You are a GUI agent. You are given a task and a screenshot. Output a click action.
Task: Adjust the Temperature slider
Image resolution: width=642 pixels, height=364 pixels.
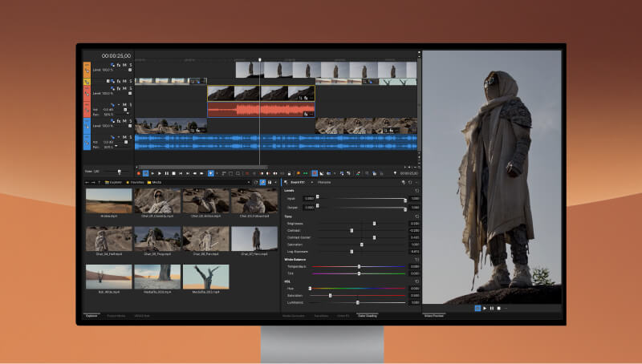pyautogui.click(x=359, y=267)
